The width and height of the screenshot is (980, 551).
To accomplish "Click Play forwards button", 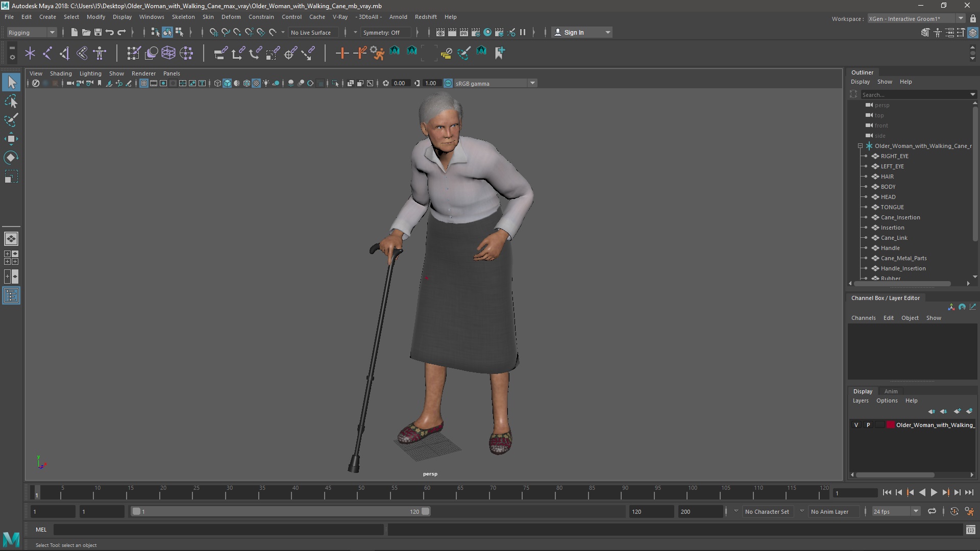I will click(934, 493).
